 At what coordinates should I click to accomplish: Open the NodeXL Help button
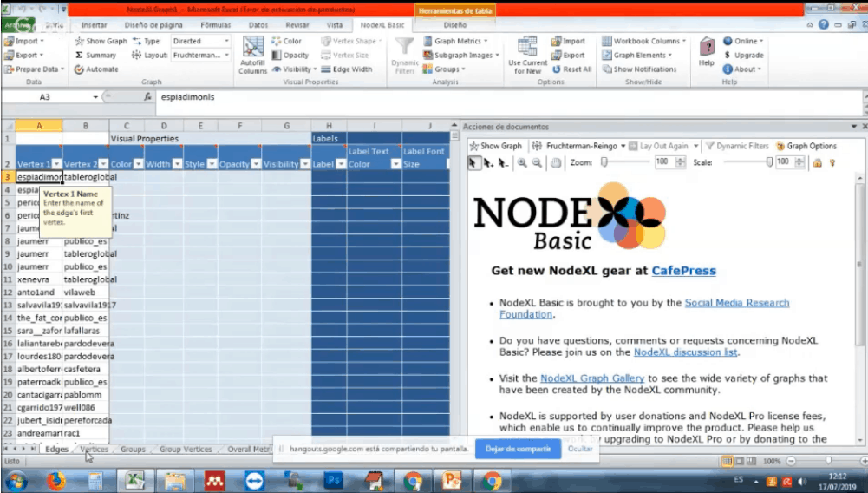click(x=707, y=53)
